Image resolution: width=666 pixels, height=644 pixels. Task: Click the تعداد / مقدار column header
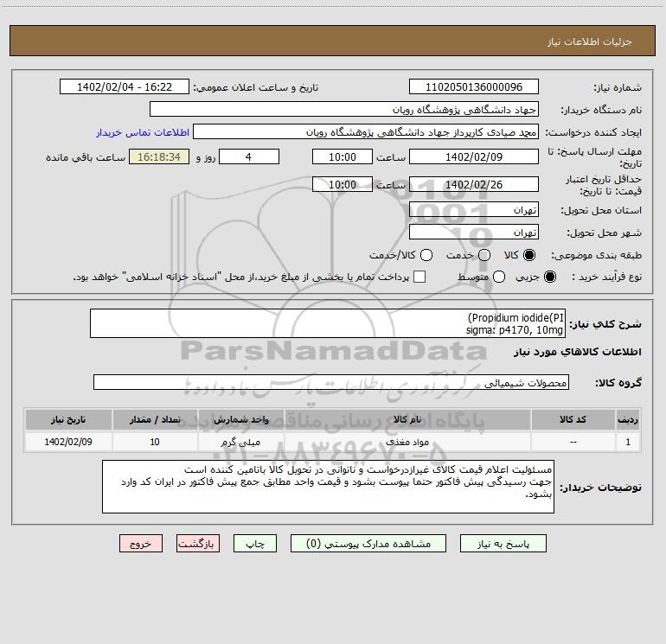(155, 419)
